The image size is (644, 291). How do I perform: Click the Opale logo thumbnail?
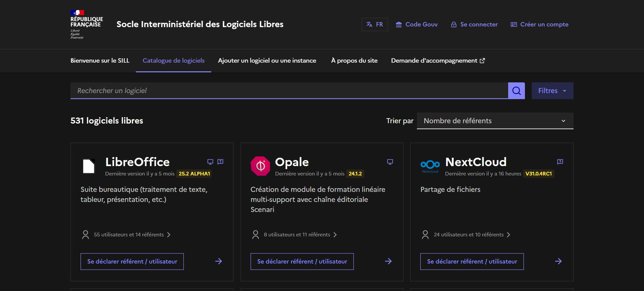tap(260, 166)
